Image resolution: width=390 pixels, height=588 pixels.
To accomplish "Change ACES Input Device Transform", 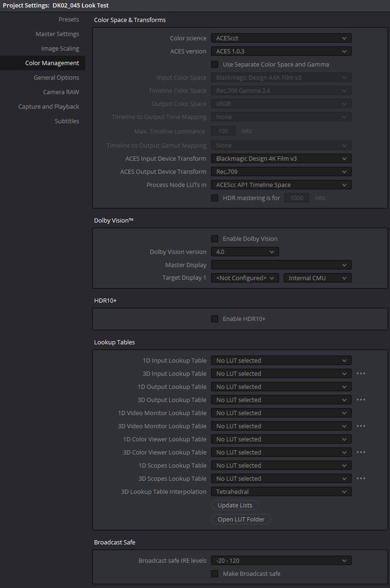I will click(281, 158).
